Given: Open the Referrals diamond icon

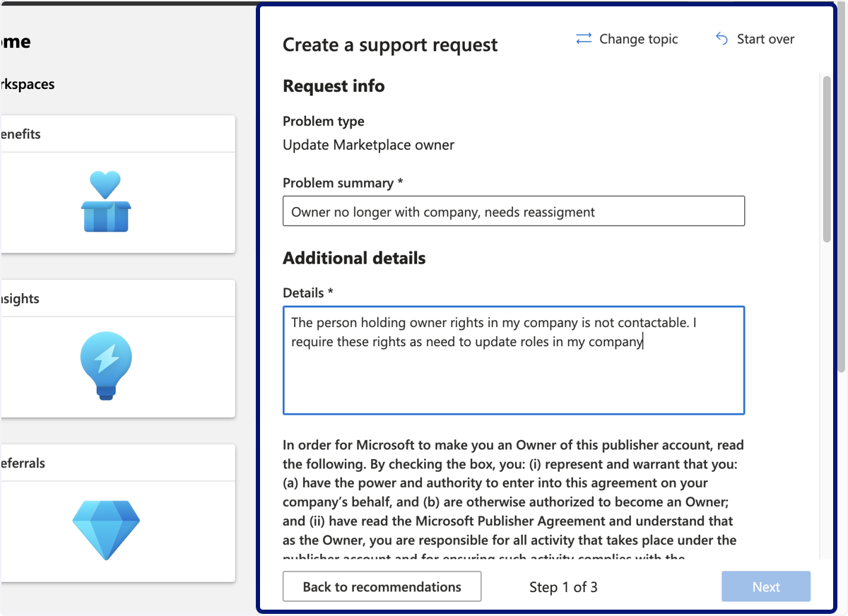Looking at the screenshot, I should pos(106,530).
